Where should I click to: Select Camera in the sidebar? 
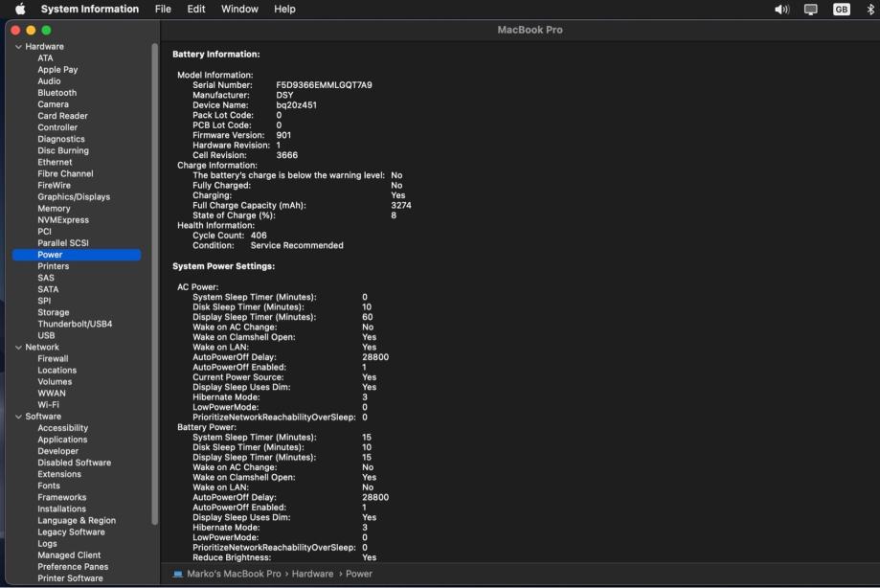tap(53, 104)
